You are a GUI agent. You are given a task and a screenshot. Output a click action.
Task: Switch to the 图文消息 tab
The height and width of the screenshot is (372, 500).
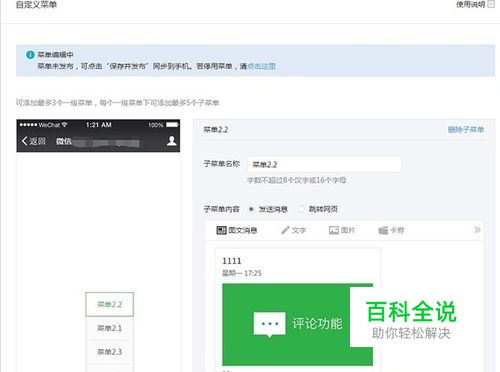point(237,230)
